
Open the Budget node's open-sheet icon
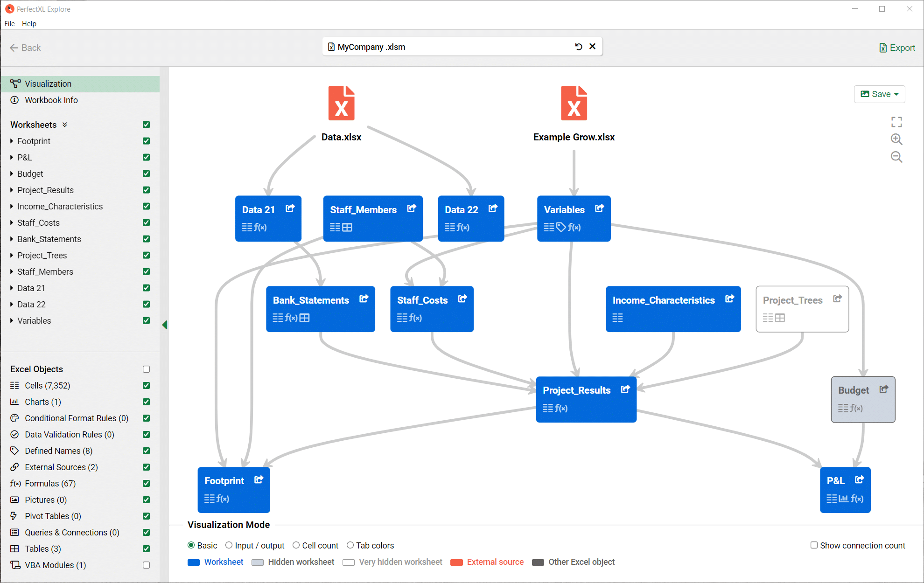click(x=883, y=389)
